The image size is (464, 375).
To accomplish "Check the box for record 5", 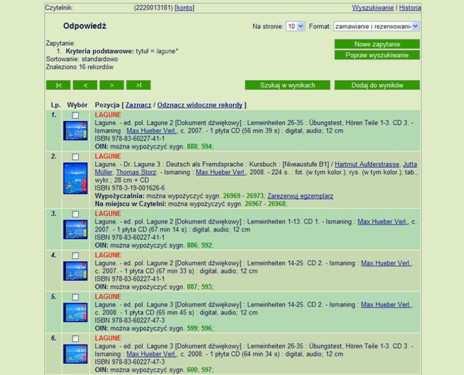I will [x=76, y=297].
